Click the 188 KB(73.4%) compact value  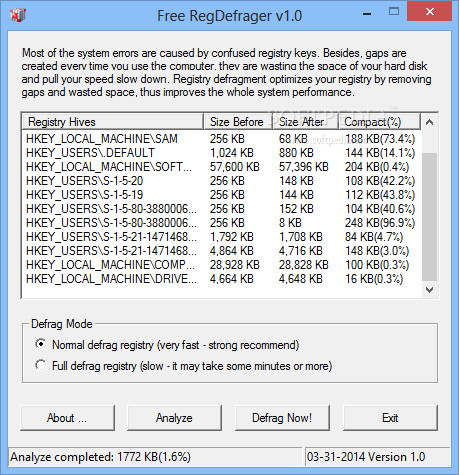[380, 139]
